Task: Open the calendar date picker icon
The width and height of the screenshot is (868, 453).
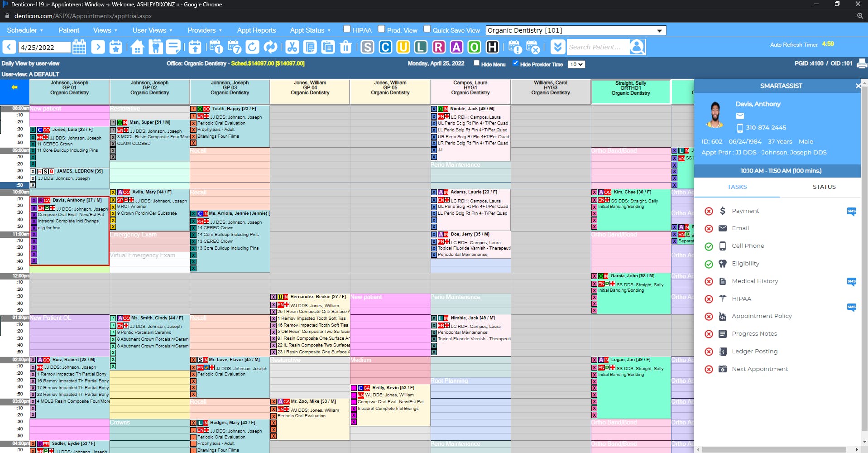Action: (x=79, y=47)
